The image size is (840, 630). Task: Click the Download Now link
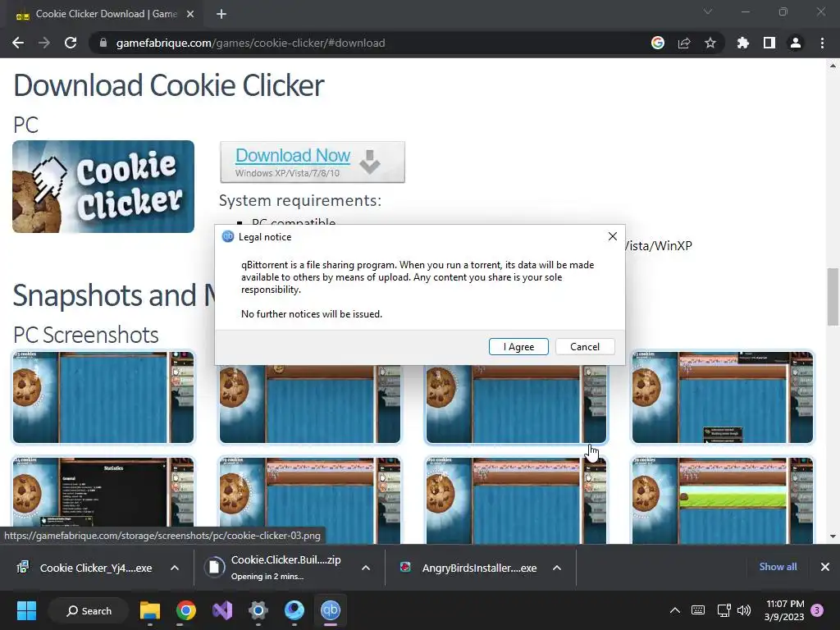pyautogui.click(x=293, y=155)
